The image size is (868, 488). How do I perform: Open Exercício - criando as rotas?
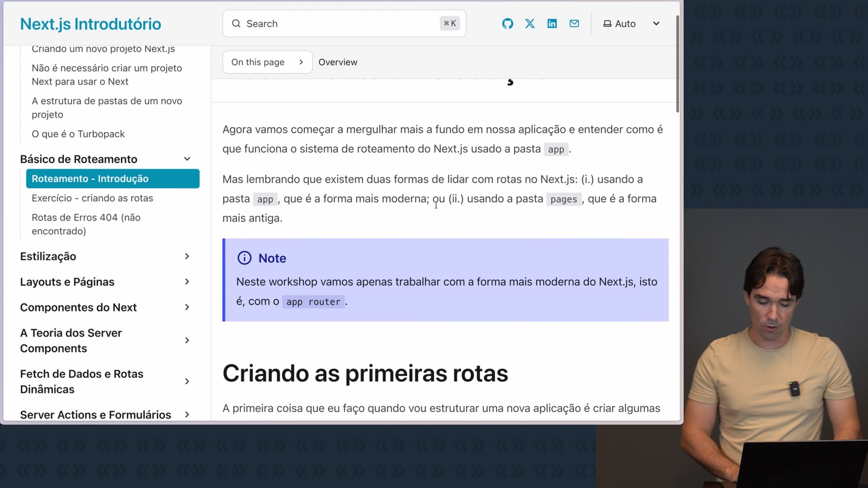click(92, 198)
